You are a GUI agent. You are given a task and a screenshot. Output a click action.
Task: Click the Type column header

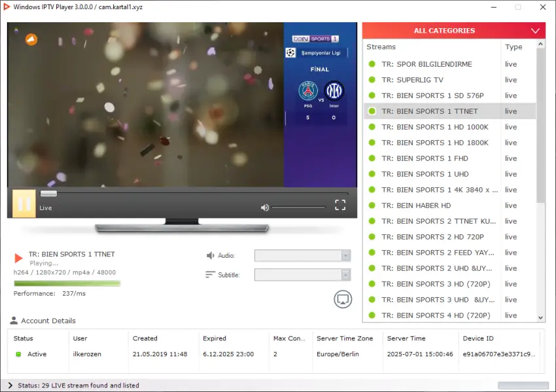(513, 47)
